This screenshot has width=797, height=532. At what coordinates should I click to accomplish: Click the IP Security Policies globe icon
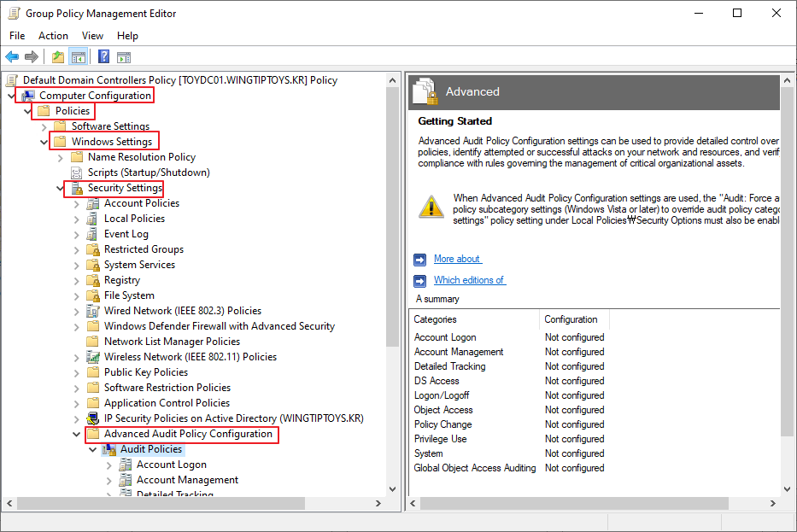92,418
